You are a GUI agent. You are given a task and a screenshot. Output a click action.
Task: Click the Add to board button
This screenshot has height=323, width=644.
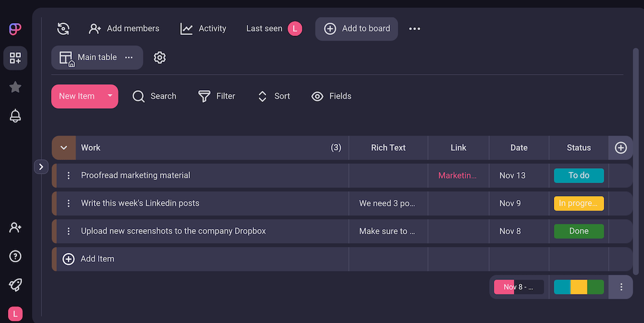pyautogui.click(x=356, y=28)
